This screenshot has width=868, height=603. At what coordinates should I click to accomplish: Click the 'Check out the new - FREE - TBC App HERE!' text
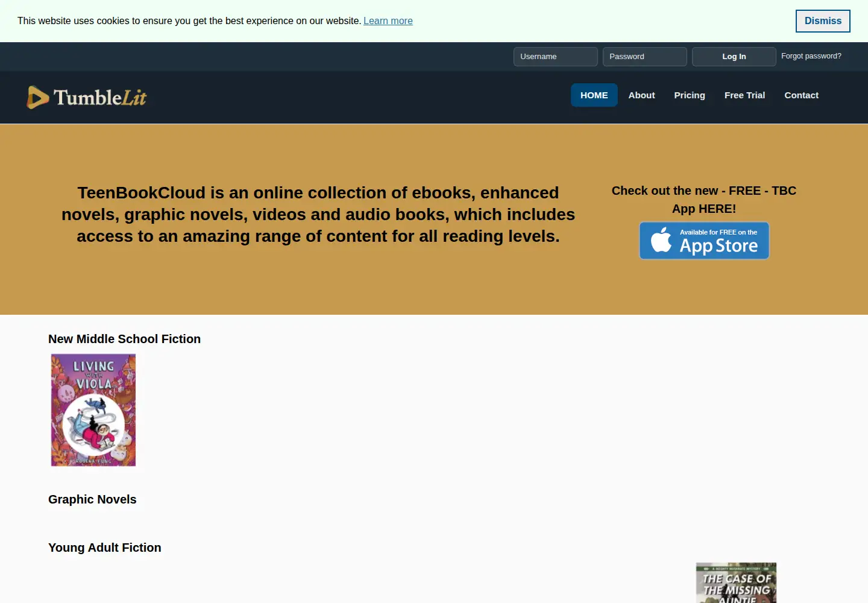click(x=704, y=200)
